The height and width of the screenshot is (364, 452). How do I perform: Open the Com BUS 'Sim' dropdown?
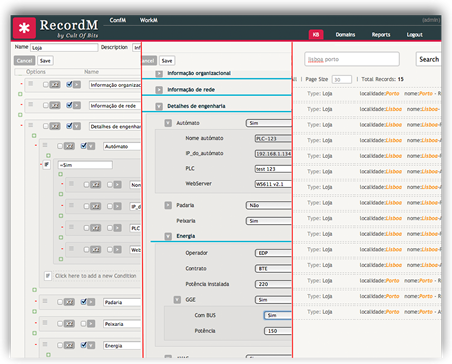278,315
